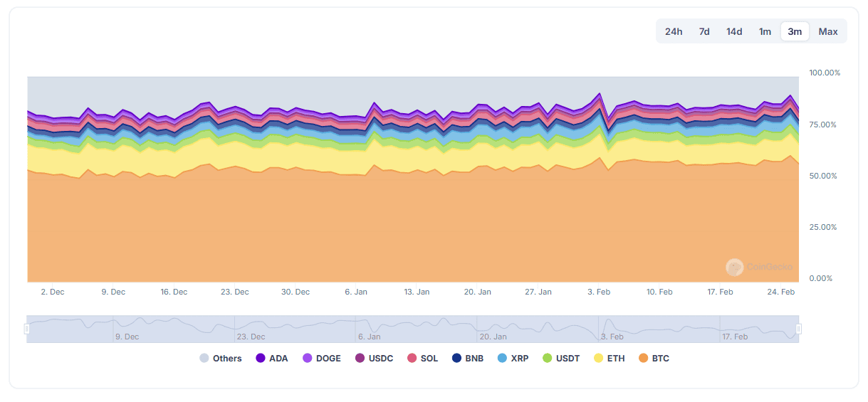The height and width of the screenshot is (402, 868).
Task: Hide the BNB series via legend
Action: click(468, 359)
